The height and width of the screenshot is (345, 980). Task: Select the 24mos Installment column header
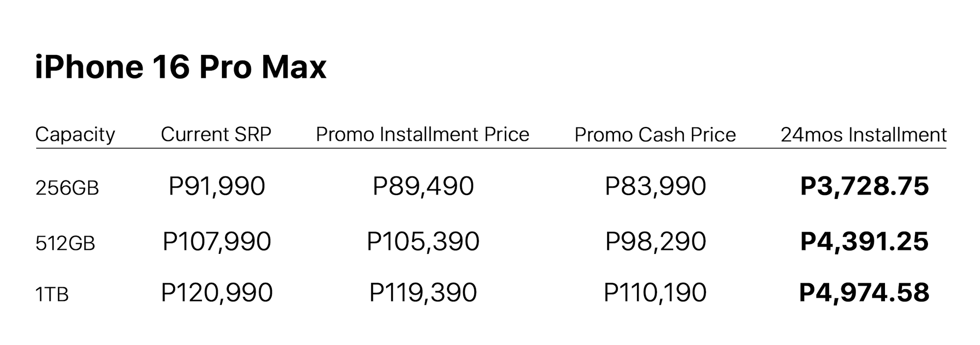863,134
